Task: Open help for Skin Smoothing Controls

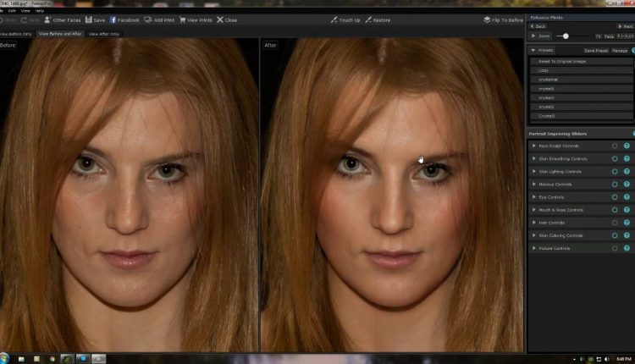Action: point(627,158)
